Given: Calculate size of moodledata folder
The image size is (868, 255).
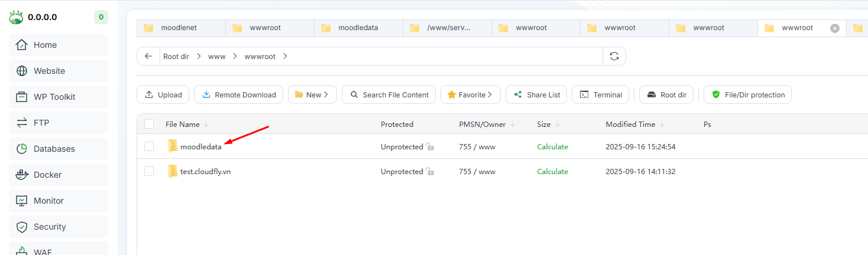Looking at the screenshot, I should [552, 146].
